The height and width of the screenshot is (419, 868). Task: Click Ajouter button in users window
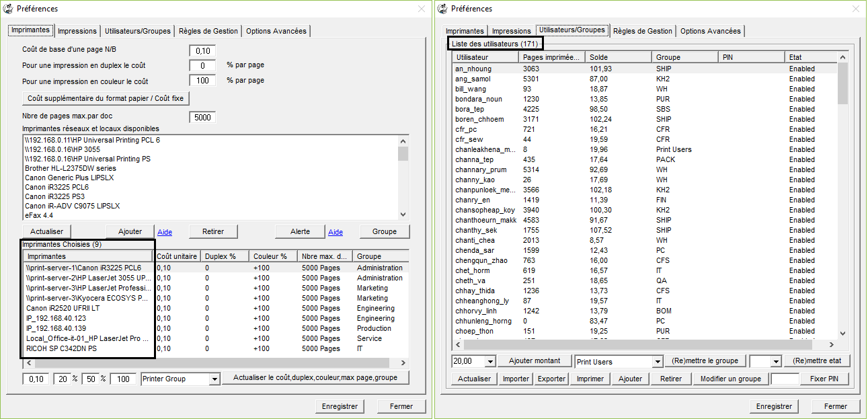coord(630,379)
